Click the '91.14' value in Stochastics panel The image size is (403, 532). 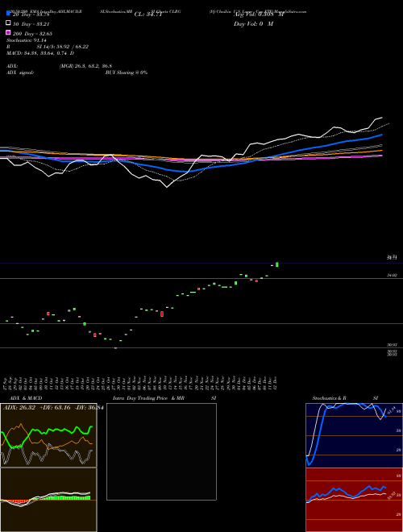tap(391, 410)
